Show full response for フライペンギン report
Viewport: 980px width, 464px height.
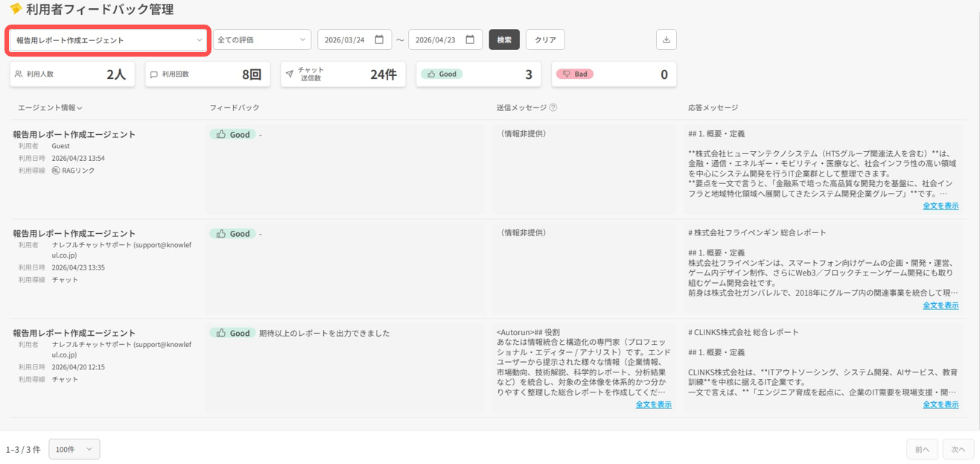tap(941, 305)
